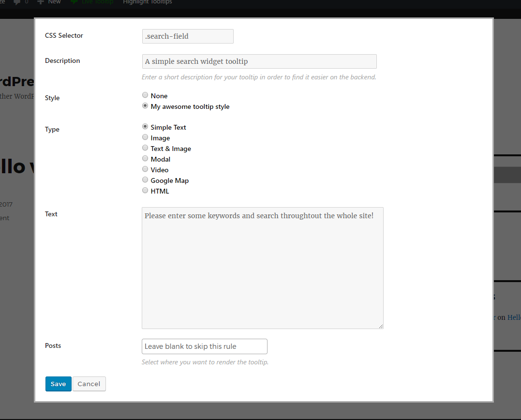Viewport: 521px width, 420px height.
Task: Click the CSS Selector input field
Action: [188, 36]
